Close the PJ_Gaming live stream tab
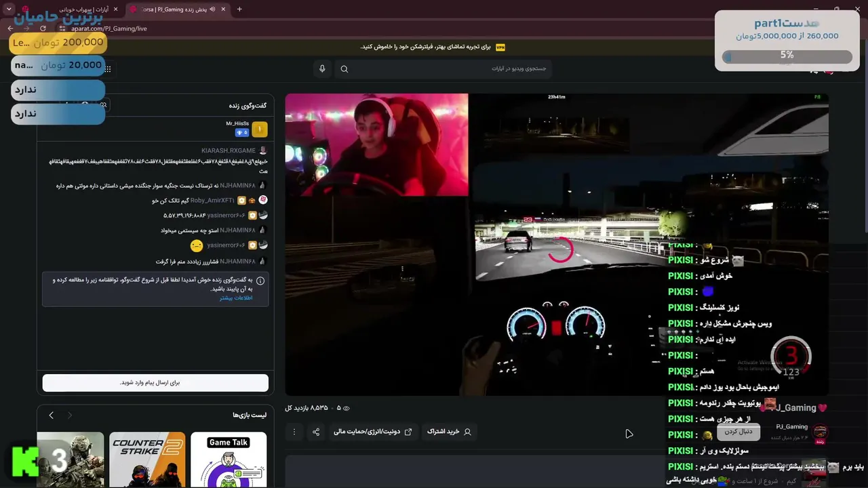 coord(223,9)
